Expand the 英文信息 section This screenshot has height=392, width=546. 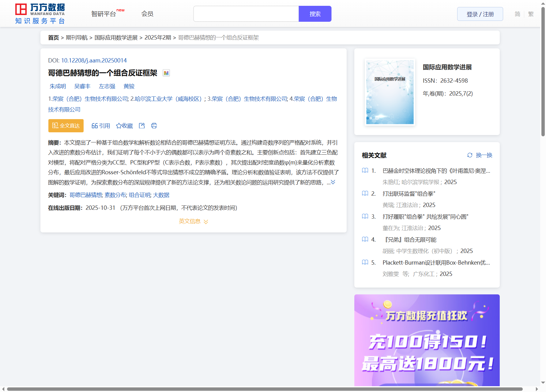(193, 221)
